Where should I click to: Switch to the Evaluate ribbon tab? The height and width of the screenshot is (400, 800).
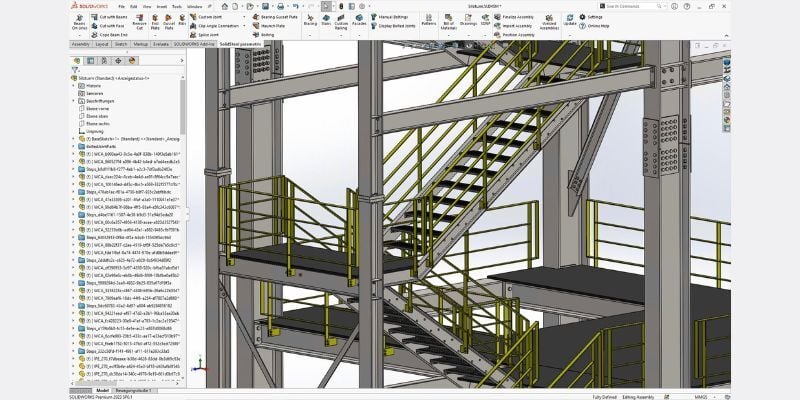[161, 44]
